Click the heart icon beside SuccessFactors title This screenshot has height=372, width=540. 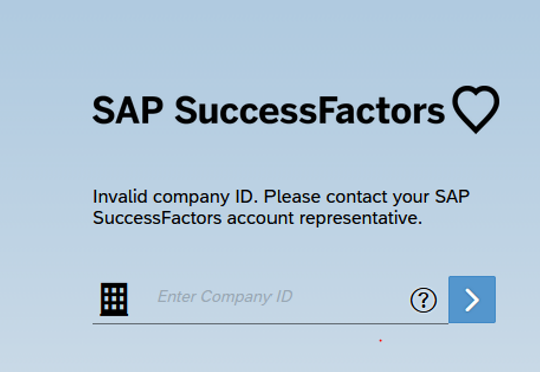tap(476, 109)
